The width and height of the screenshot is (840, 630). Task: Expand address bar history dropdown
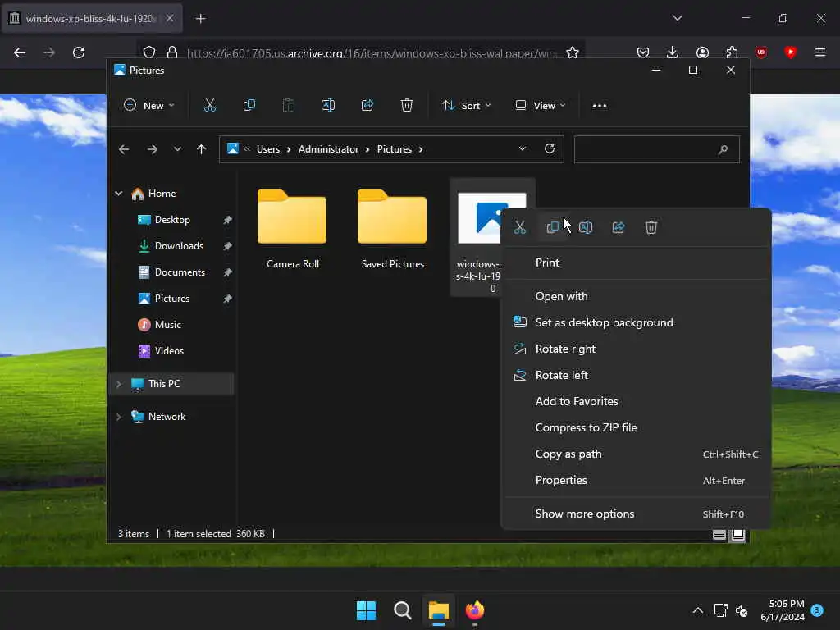click(523, 148)
